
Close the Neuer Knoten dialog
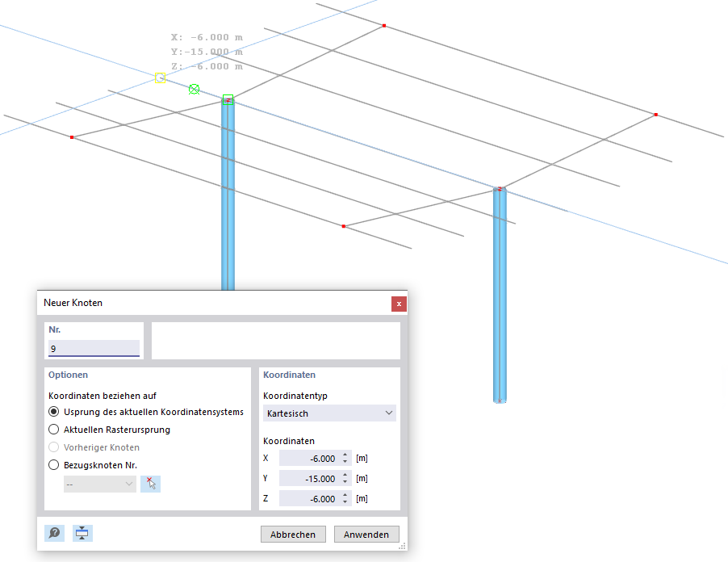pyautogui.click(x=399, y=304)
